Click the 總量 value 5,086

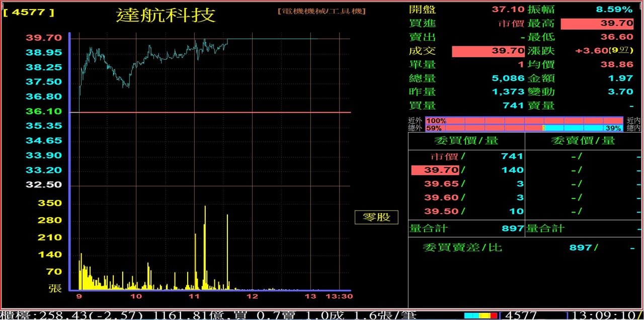[508, 78]
